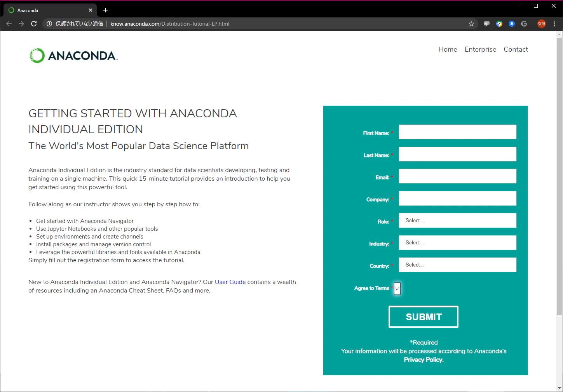
Task: Click the address bar URL text
Action: 170,24
